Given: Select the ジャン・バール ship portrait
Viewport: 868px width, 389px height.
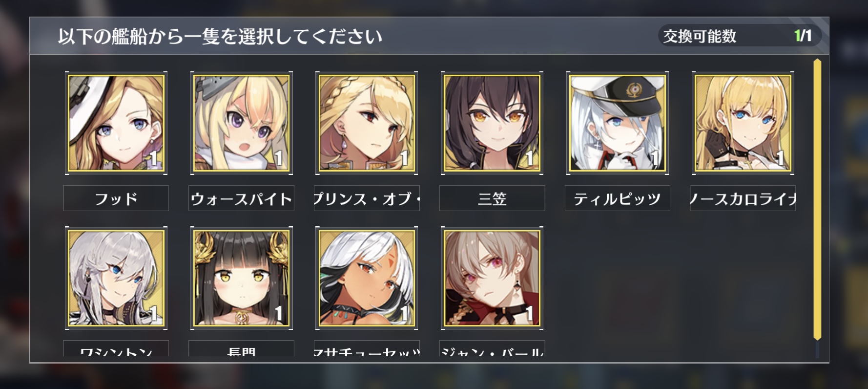Looking at the screenshot, I should [x=492, y=278].
